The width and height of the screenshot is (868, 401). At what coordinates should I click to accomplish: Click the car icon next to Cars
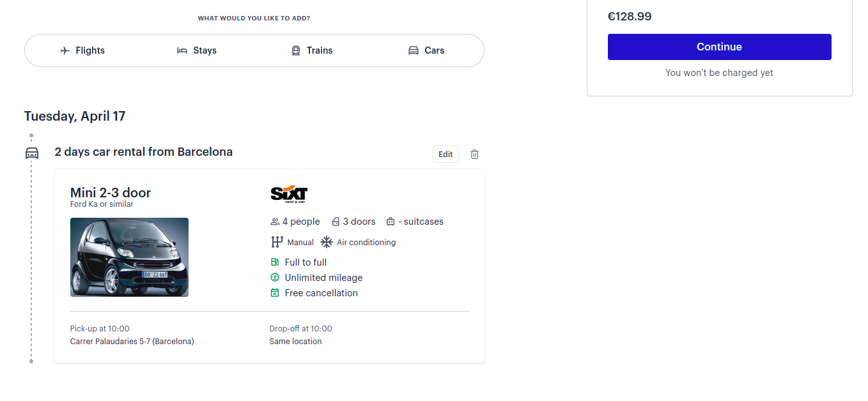(x=414, y=50)
